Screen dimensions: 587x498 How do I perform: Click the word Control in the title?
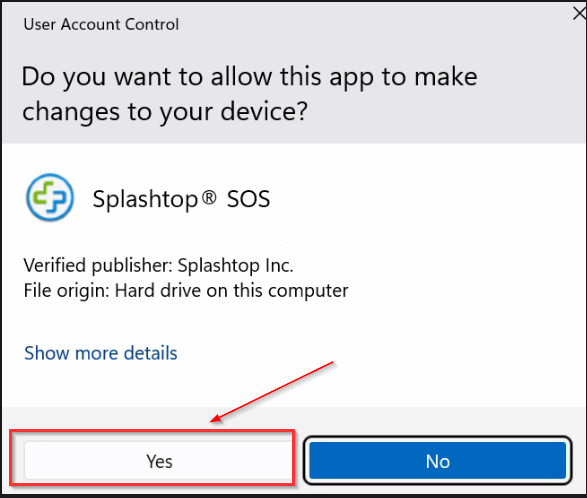pyautogui.click(x=152, y=25)
